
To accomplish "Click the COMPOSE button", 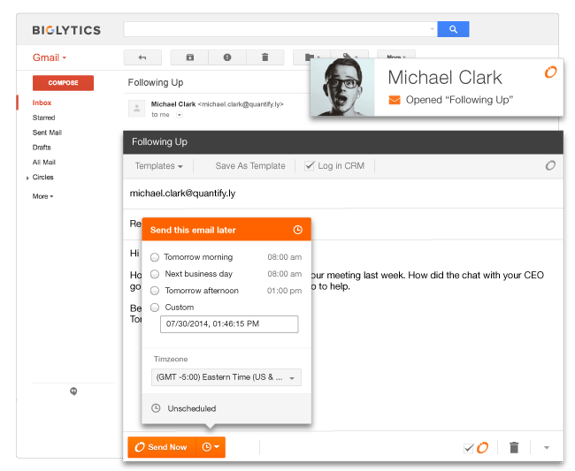I will point(63,83).
